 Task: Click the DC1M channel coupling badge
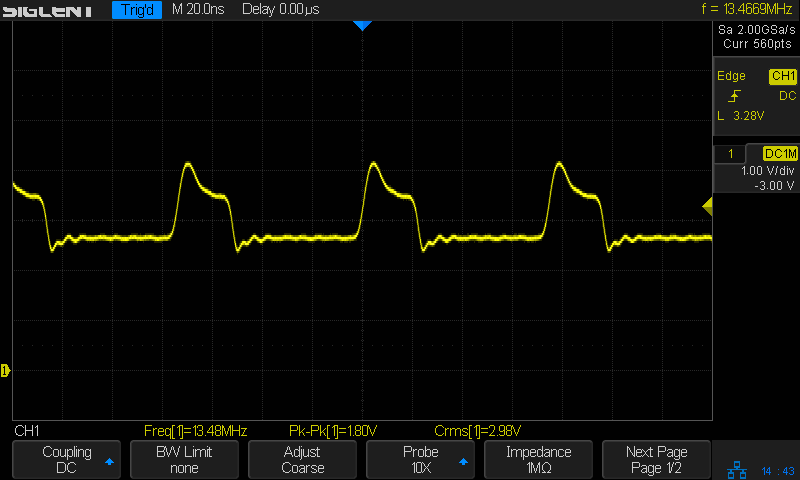(780, 153)
